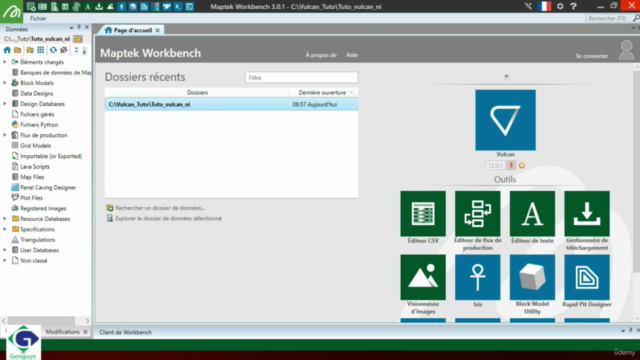
Task: Select recent folder C:\Vulcan_Tuto\Tuto_vulcan_ni
Action: pyautogui.click(x=231, y=104)
